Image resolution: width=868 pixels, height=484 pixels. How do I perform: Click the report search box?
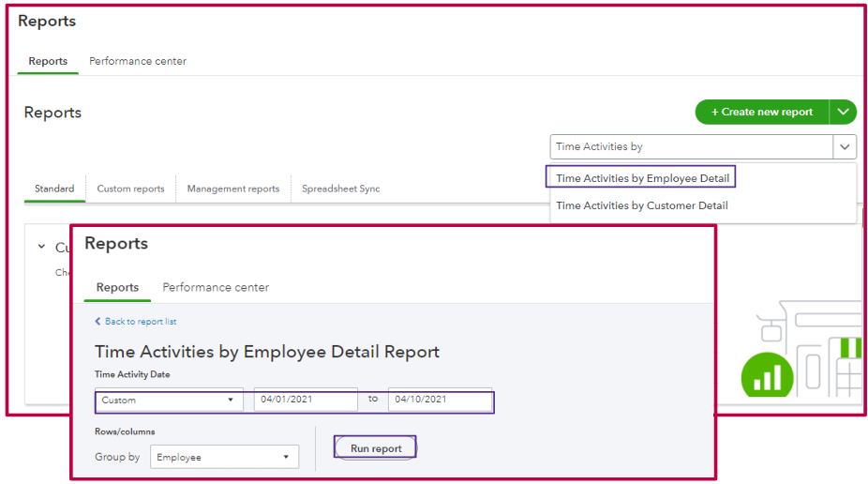pos(691,146)
